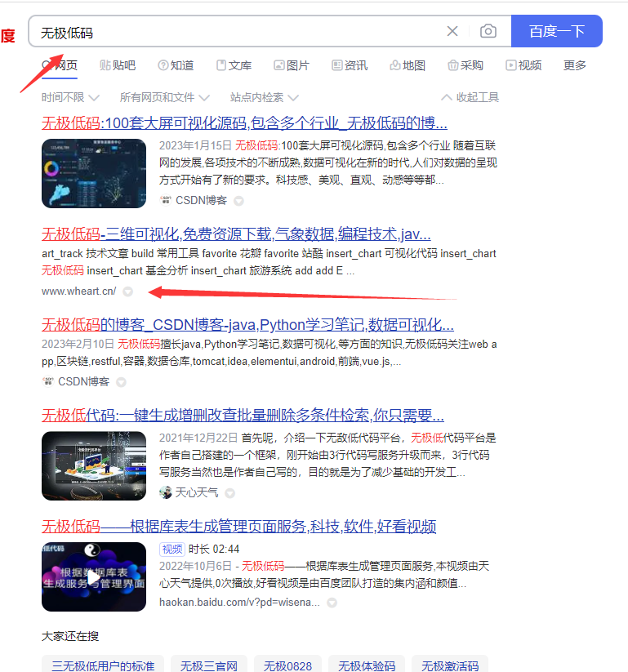The image size is (628, 672).
Task: Open result 无极低码——根据库表生成管理页面服务
Action: click(x=238, y=527)
